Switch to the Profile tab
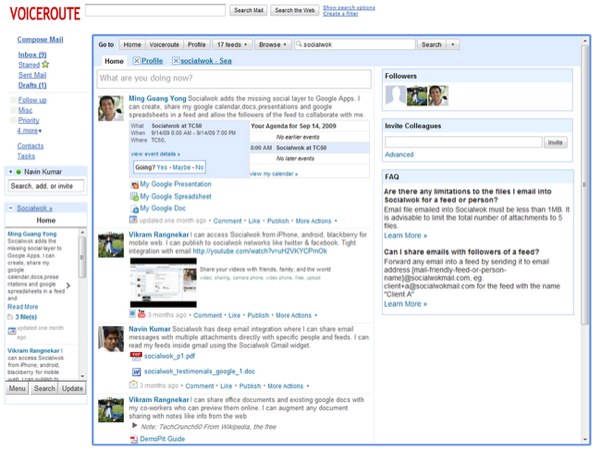 [x=152, y=61]
